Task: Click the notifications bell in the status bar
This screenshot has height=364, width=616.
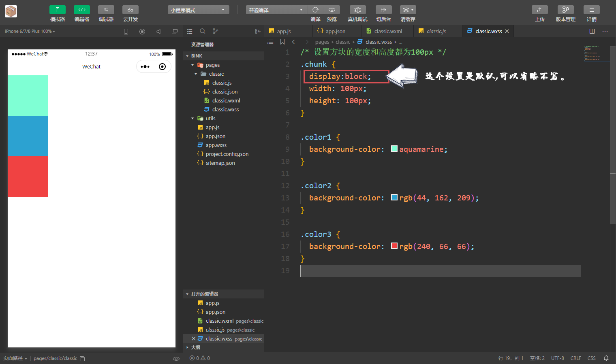Action: 606,358
